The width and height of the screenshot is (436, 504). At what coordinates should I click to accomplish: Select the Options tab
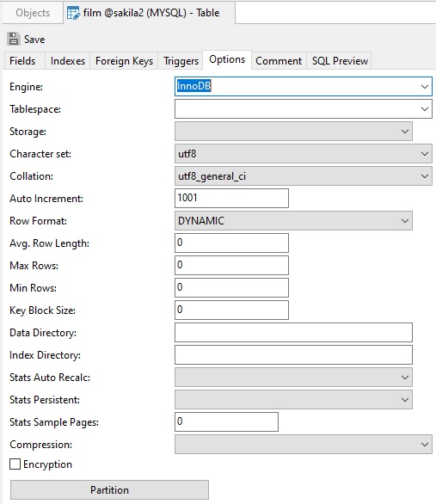coord(227,59)
